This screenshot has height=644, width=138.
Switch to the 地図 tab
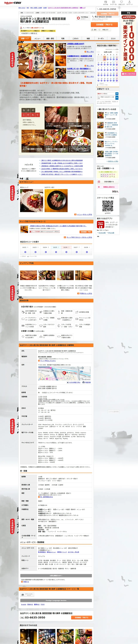click(88, 39)
